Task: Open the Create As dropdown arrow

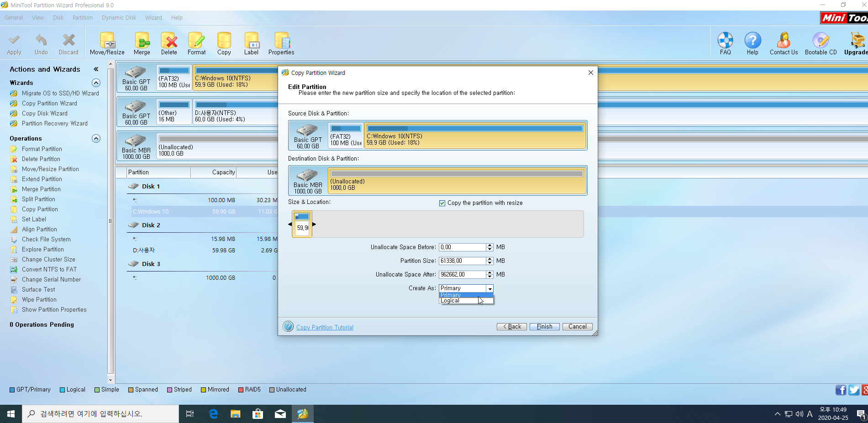Action: (x=489, y=288)
